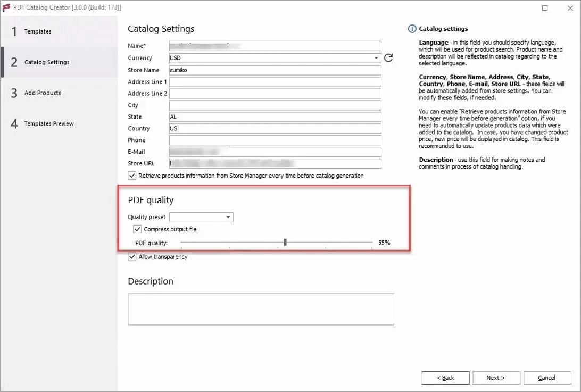Open the Add Products step
The image size is (581, 392).
coord(43,93)
